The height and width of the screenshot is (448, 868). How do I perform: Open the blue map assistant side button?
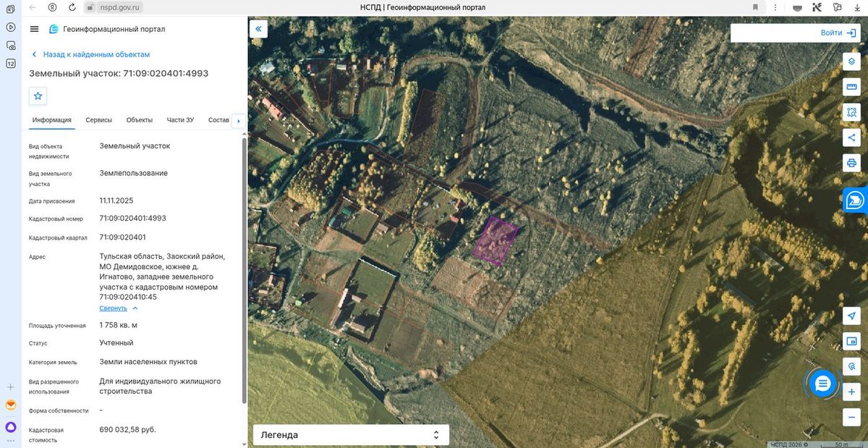pos(856,200)
